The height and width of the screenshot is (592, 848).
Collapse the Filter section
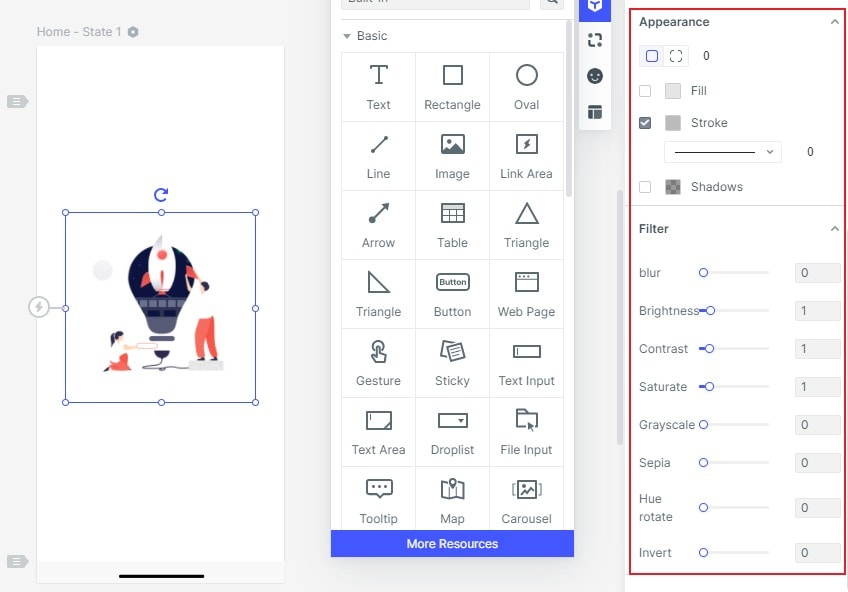click(x=835, y=228)
